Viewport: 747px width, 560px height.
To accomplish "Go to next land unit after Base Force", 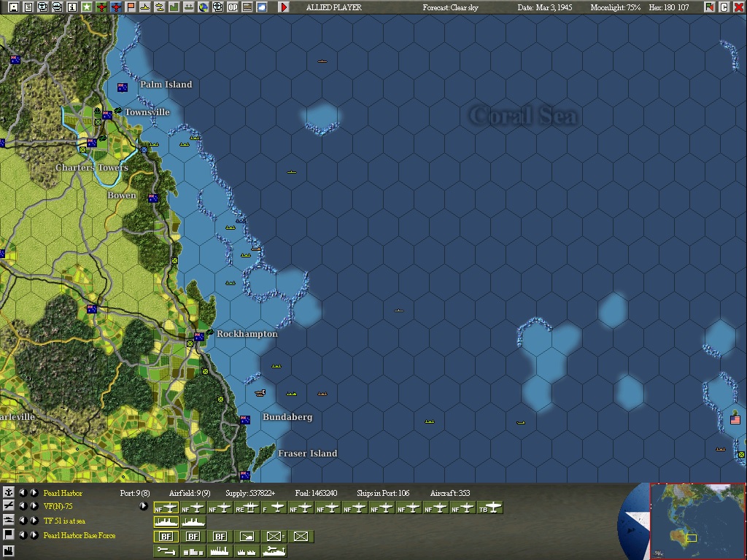I will pos(34,534).
